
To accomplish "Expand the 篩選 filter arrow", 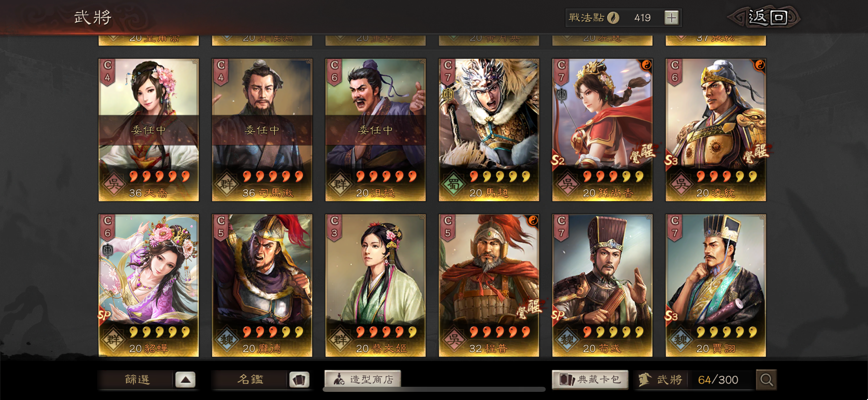I will [185, 379].
